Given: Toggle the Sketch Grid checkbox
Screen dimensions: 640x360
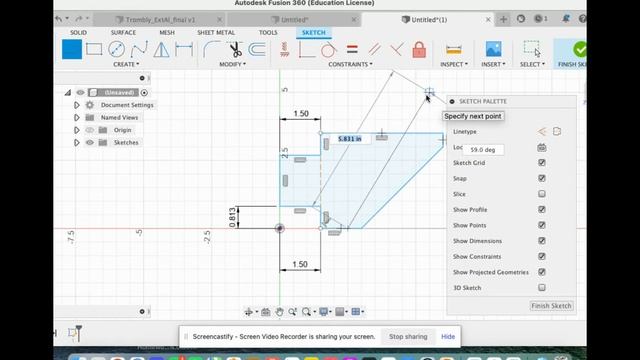Looking at the screenshot, I should (x=542, y=162).
